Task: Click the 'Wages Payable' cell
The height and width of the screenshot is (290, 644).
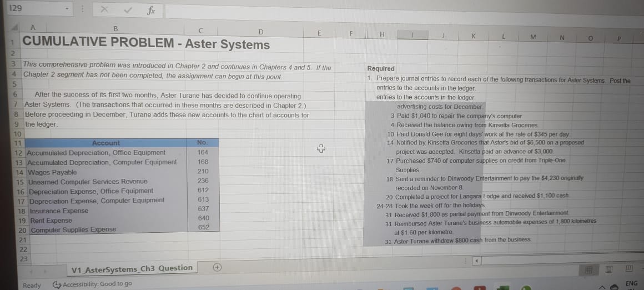Action: point(52,172)
